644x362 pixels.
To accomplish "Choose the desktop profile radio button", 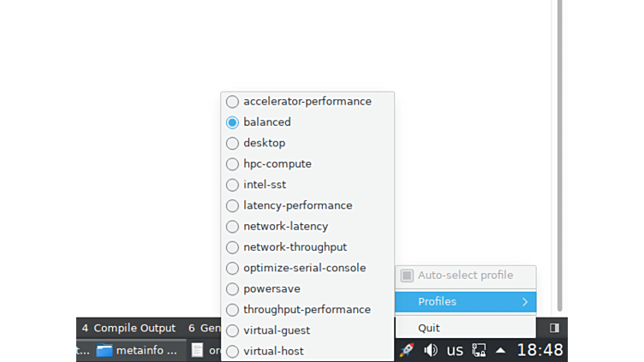I will point(232,143).
